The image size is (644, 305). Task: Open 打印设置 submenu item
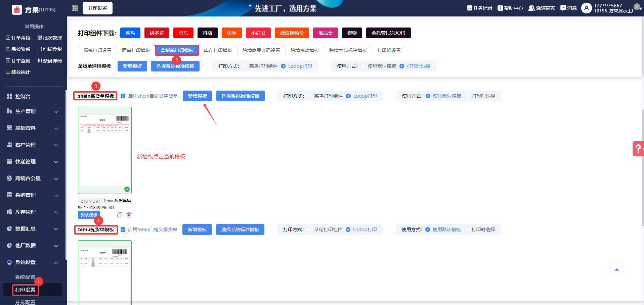click(25, 290)
